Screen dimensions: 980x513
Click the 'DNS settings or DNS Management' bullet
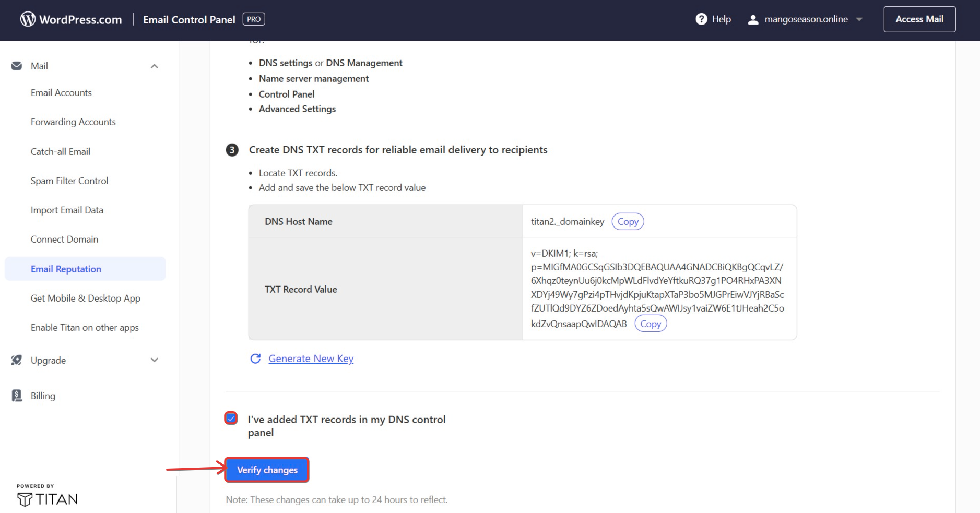click(x=330, y=63)
